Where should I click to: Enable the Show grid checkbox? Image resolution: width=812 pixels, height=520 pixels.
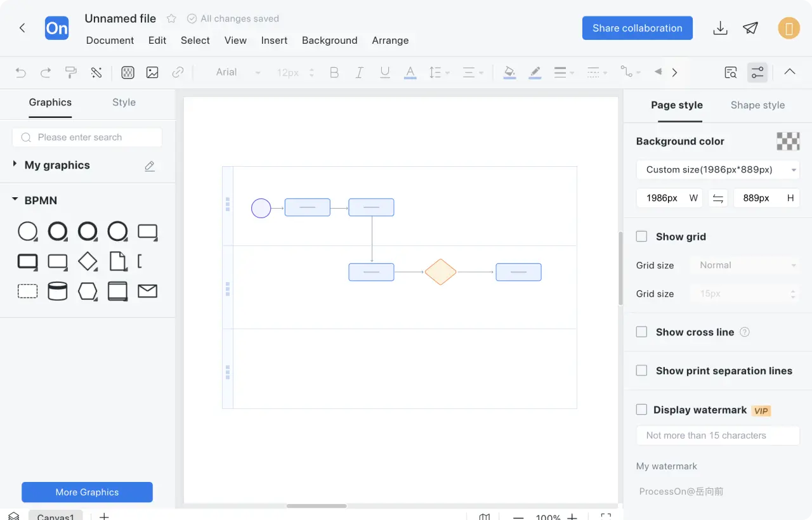(x=641, y=237)
